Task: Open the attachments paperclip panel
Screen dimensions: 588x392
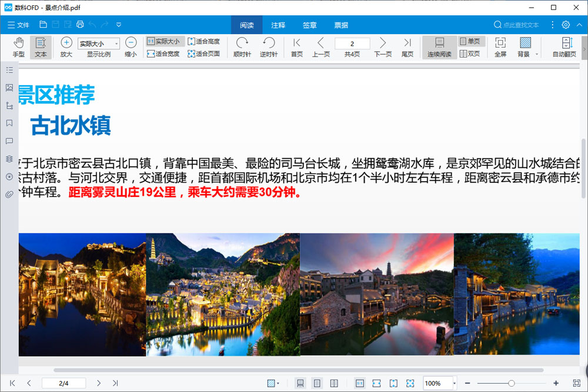Action: pos(9,194)
